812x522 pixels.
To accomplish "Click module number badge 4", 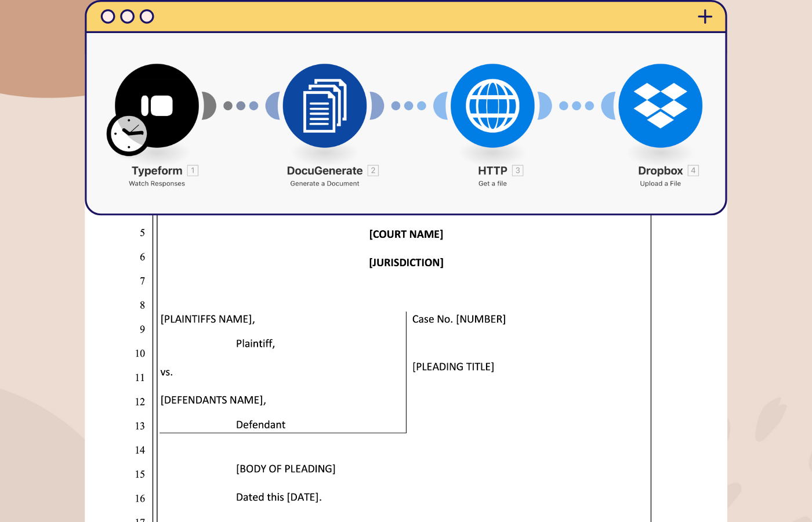I will click(693, 171).
